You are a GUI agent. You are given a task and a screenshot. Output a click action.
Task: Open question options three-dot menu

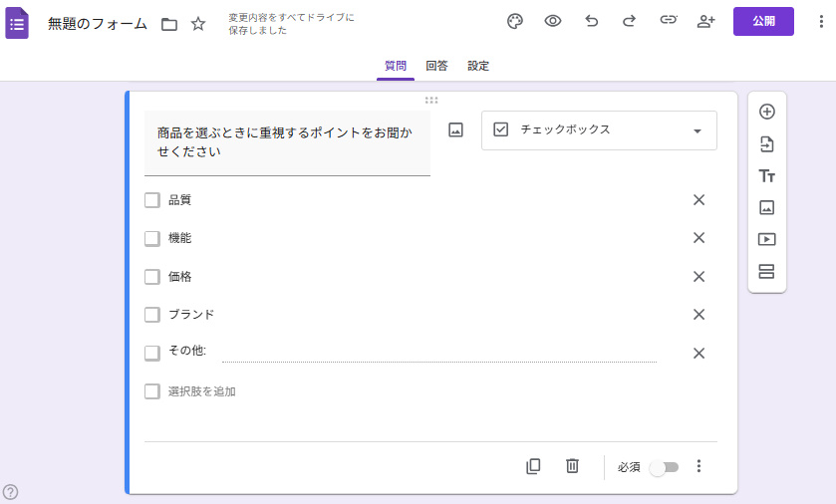698,466
